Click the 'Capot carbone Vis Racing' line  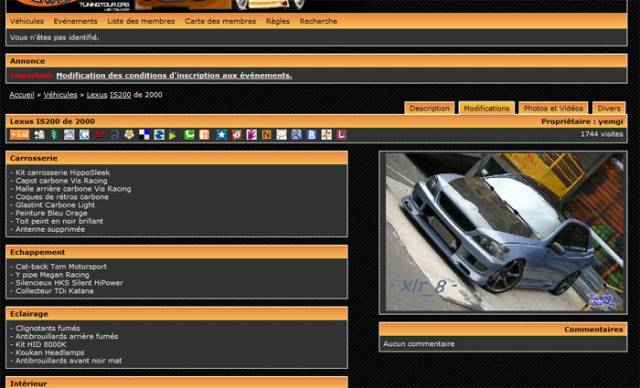(59, 181)
